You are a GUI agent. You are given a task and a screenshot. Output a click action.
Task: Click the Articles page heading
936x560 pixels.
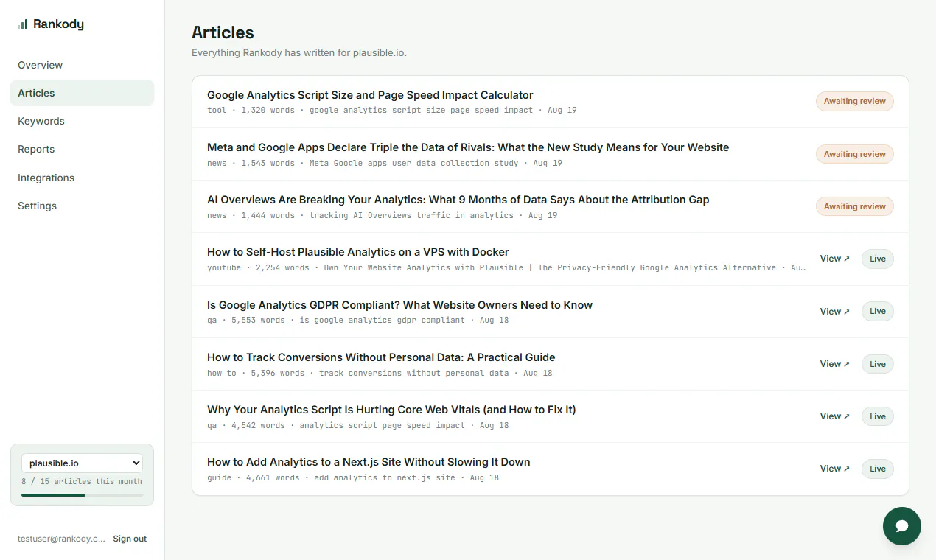223,32
